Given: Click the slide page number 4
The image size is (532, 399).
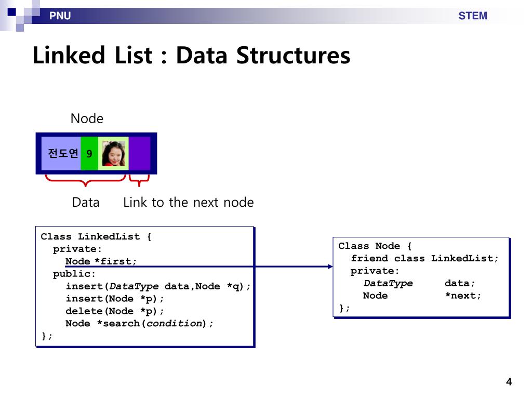Looking at the screenshot, I should pyautogui.click(x=509, y=382).
